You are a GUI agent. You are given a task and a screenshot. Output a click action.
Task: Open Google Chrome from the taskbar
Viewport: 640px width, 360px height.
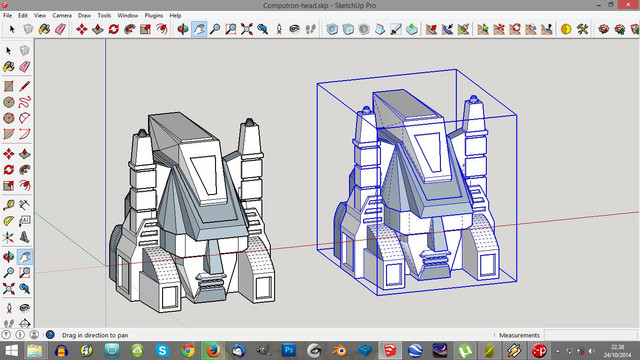pyautogui.click(x=188, y=351)
